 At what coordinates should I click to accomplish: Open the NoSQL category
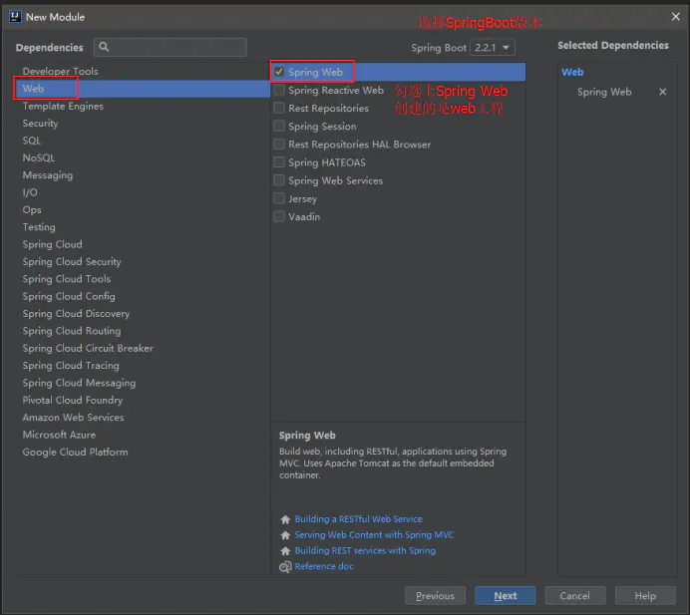point(39,157)
